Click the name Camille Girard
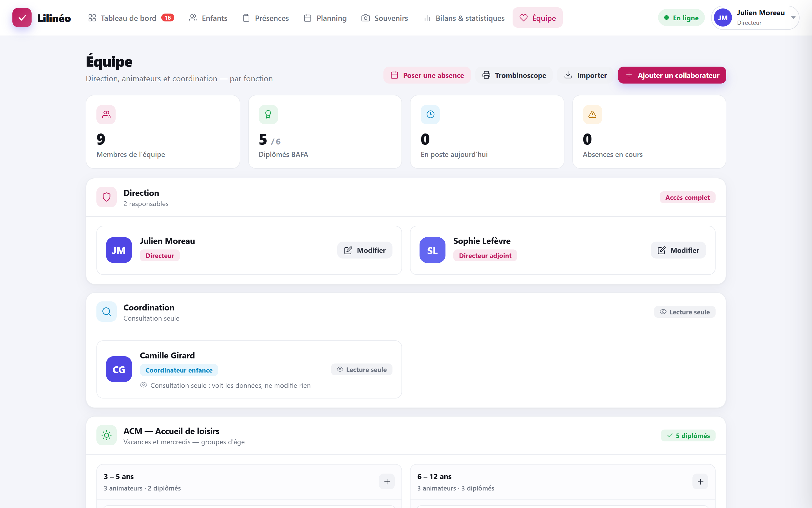 (x=167, y=356)
